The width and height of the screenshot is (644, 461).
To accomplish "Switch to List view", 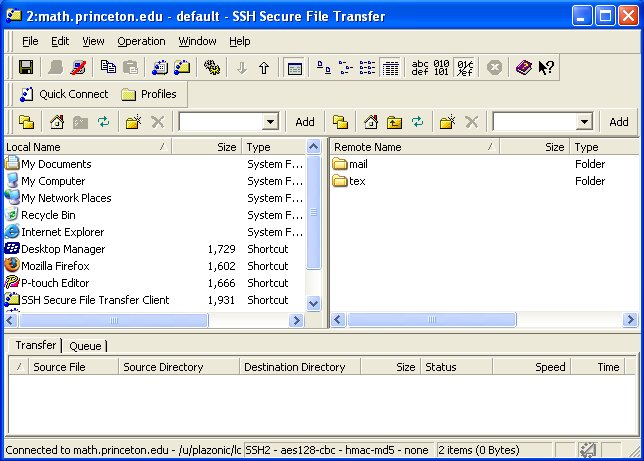I will (367, 67).
